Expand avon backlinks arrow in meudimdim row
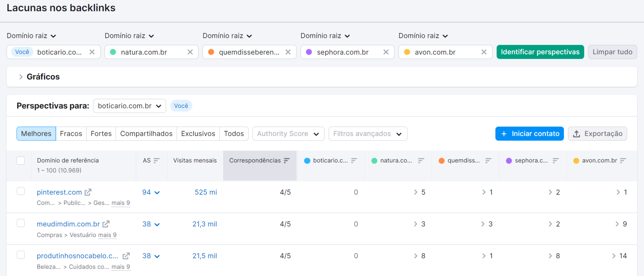644x276 pixels. 617,224
